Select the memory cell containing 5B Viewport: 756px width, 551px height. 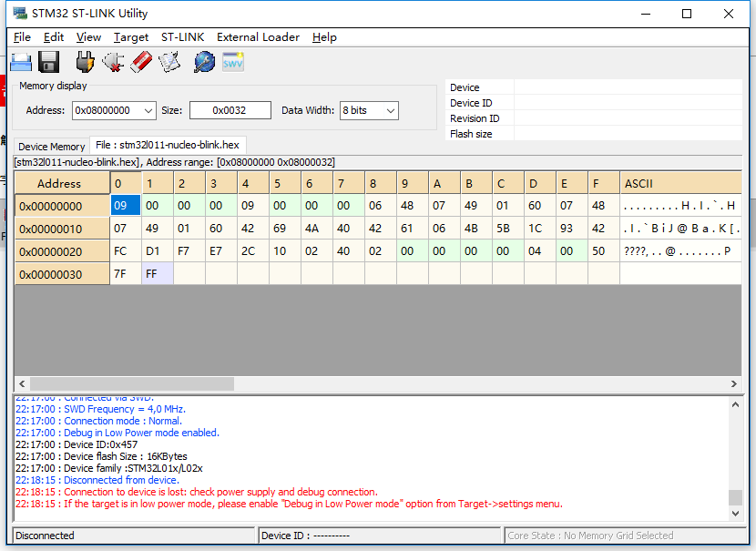click(x=507, y=229)
